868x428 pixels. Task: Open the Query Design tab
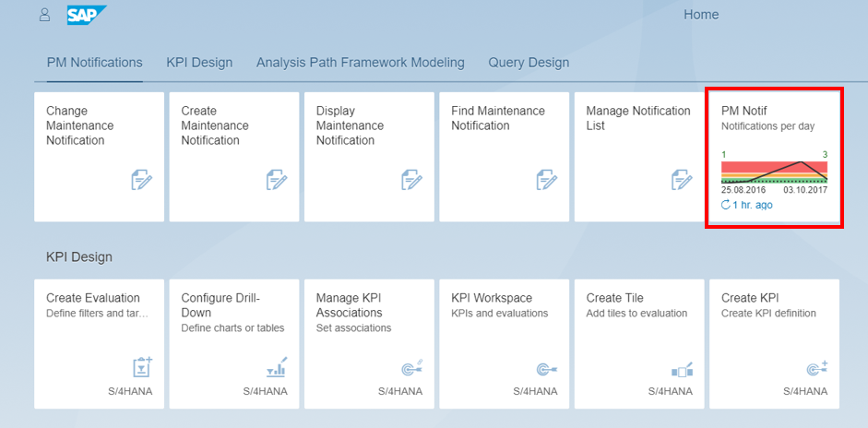click(529, 63)
